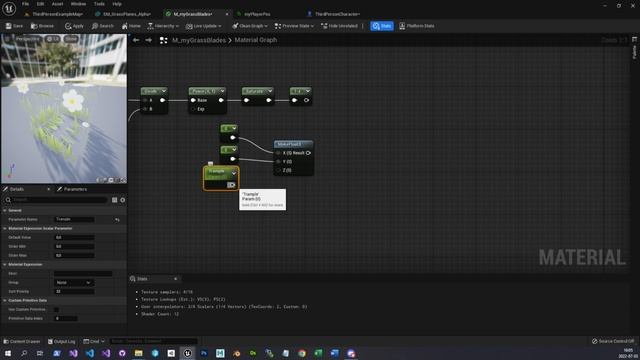Open the Lit view mode menu
Screen dimensions: 640x360
(x=52, y=39)
